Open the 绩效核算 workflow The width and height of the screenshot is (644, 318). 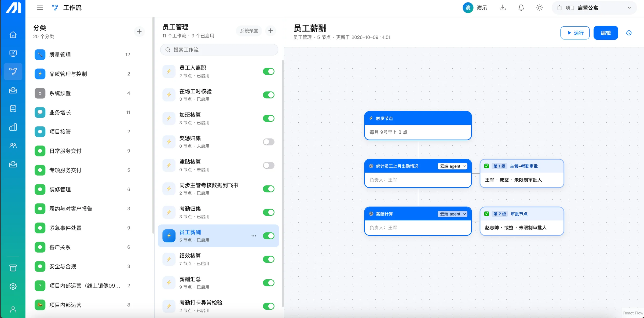point(218,259)
